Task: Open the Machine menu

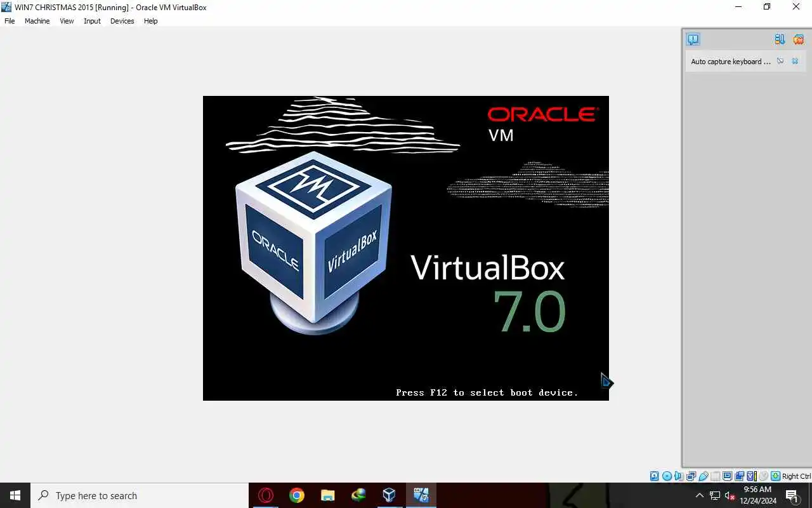Action: click(x=37, y=21)
